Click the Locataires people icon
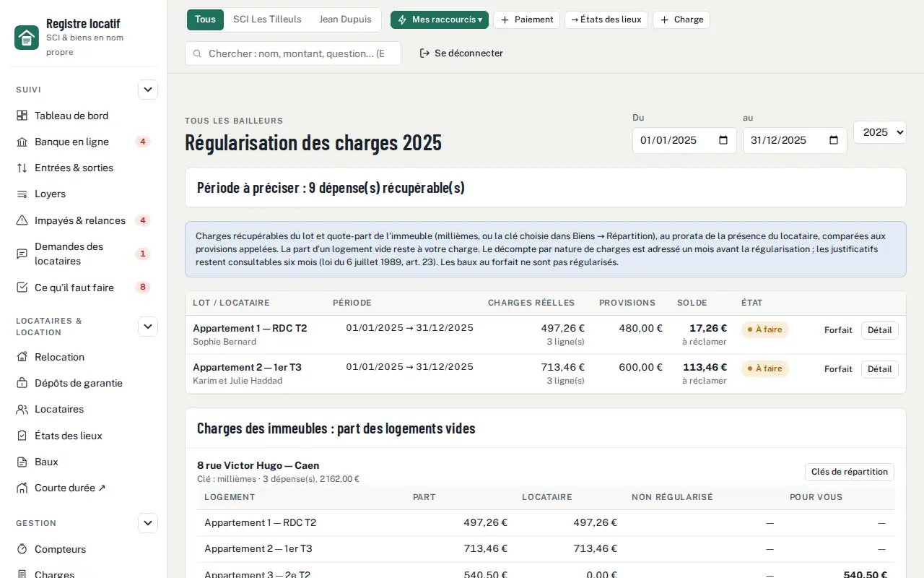Screen dimensions: 924x578 click(22, 409)
